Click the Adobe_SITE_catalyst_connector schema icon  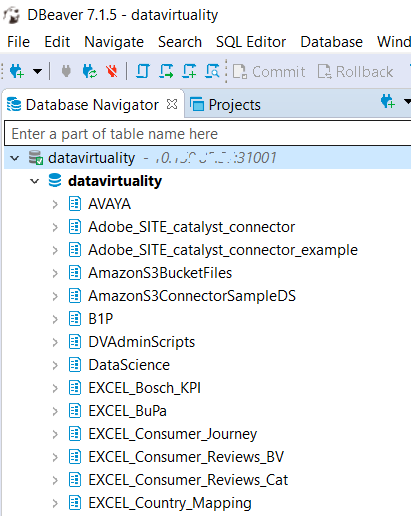click(75, 227)
